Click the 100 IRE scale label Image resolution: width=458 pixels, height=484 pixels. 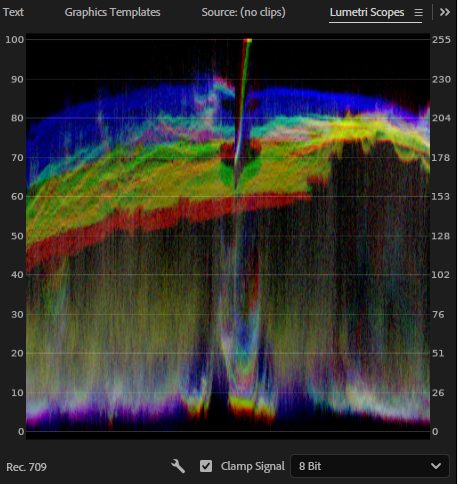[15, 40]
